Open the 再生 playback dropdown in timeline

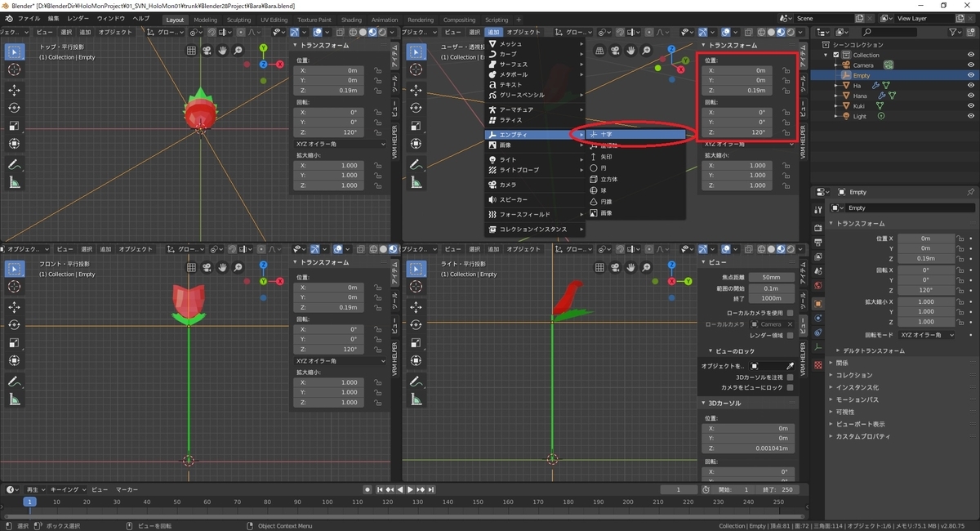[35, 489]
